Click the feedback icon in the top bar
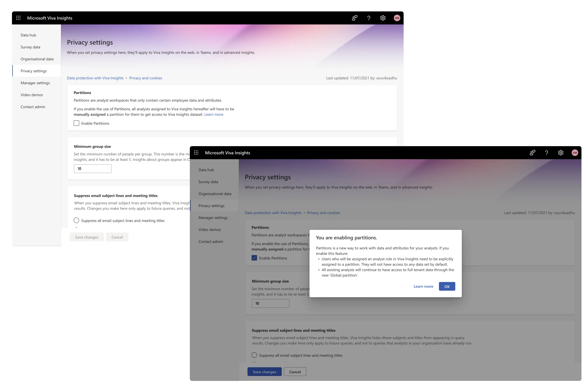This screenshot has width=588, height=392. coord(354,18)
